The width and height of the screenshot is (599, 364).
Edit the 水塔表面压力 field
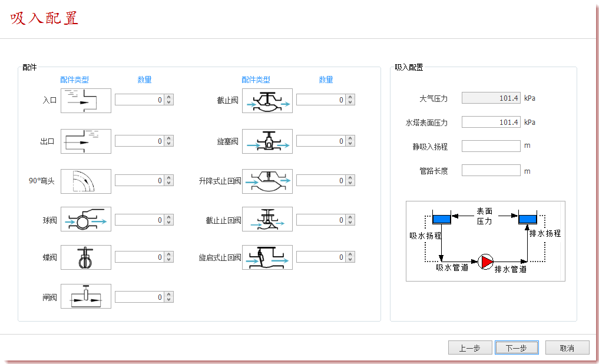[x=491, y=123]
